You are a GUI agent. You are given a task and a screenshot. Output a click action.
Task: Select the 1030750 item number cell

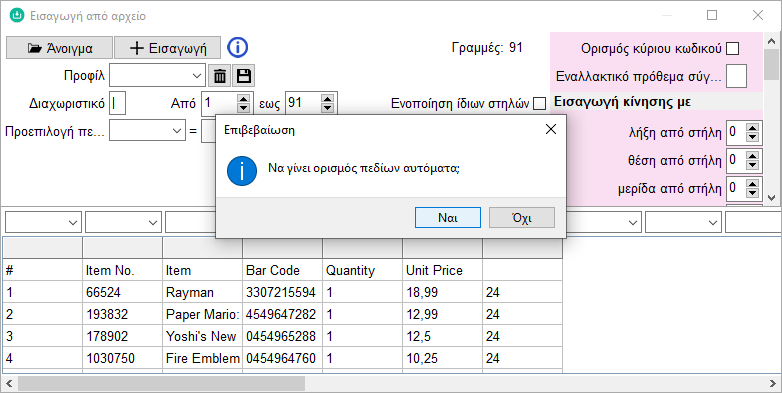pyautogui.click(x=123, y=358)
